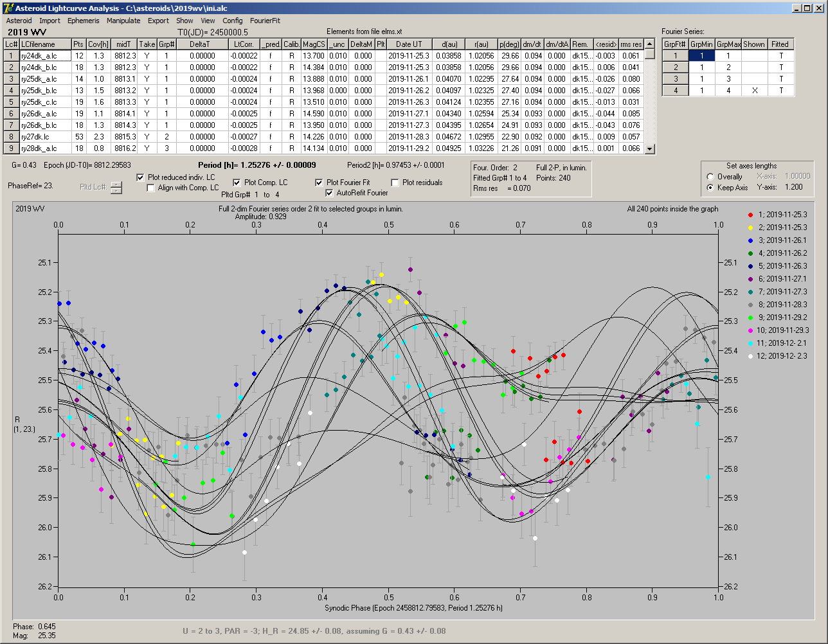Open the Show menu
The image size is (828, 644).
coord(184,21)
